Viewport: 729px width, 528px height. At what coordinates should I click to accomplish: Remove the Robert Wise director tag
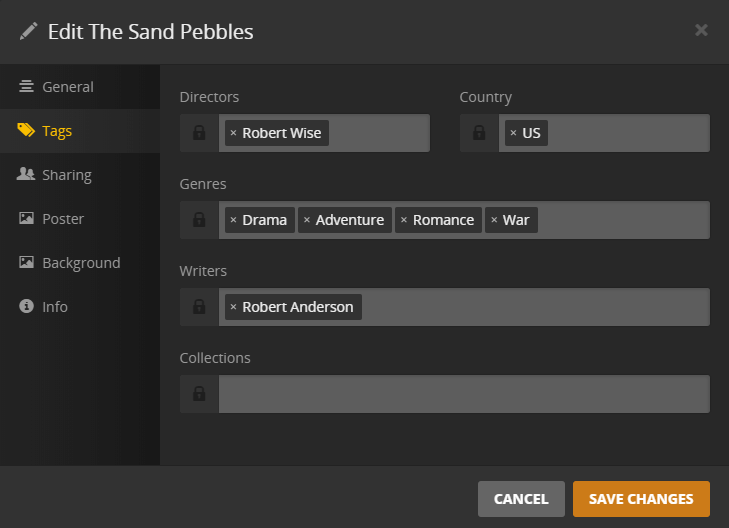point(233,133)
